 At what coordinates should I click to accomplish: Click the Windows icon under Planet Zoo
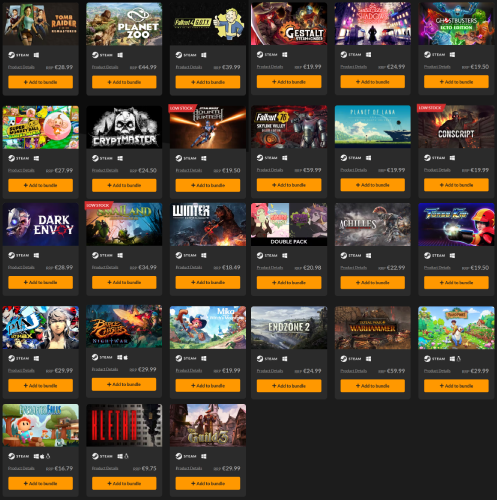tap(120, 55)
